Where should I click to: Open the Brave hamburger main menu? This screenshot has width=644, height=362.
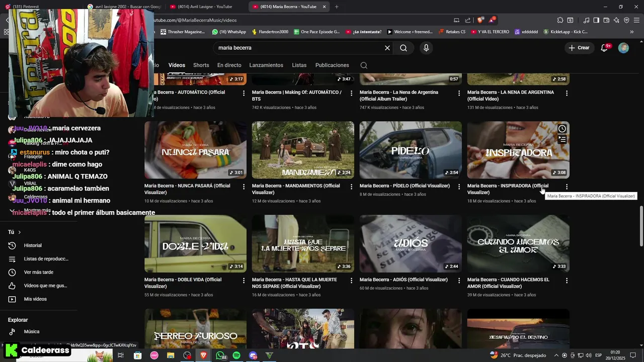636,20
